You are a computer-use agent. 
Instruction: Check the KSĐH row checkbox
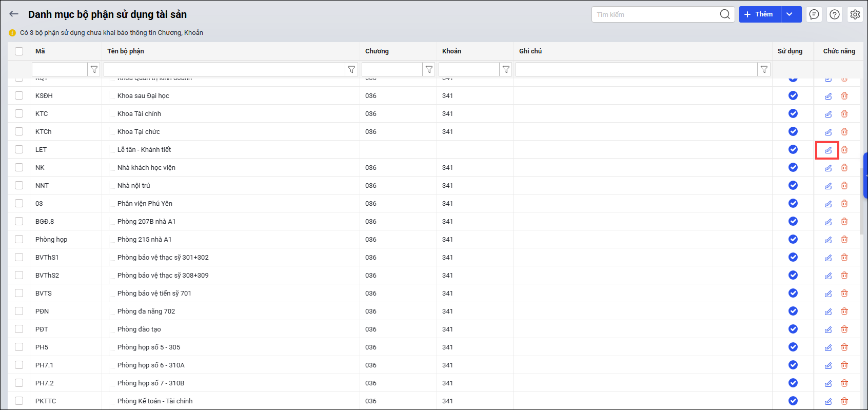pos(19,95)
